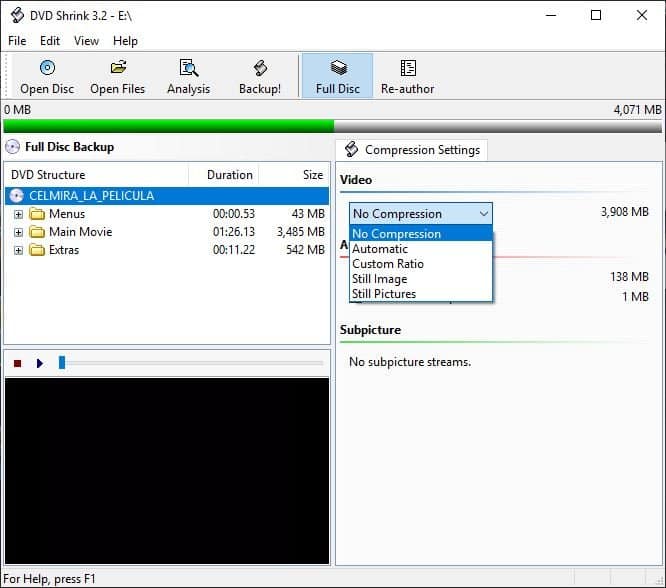Choose Custom Ratio compression option

coord(420,264)
